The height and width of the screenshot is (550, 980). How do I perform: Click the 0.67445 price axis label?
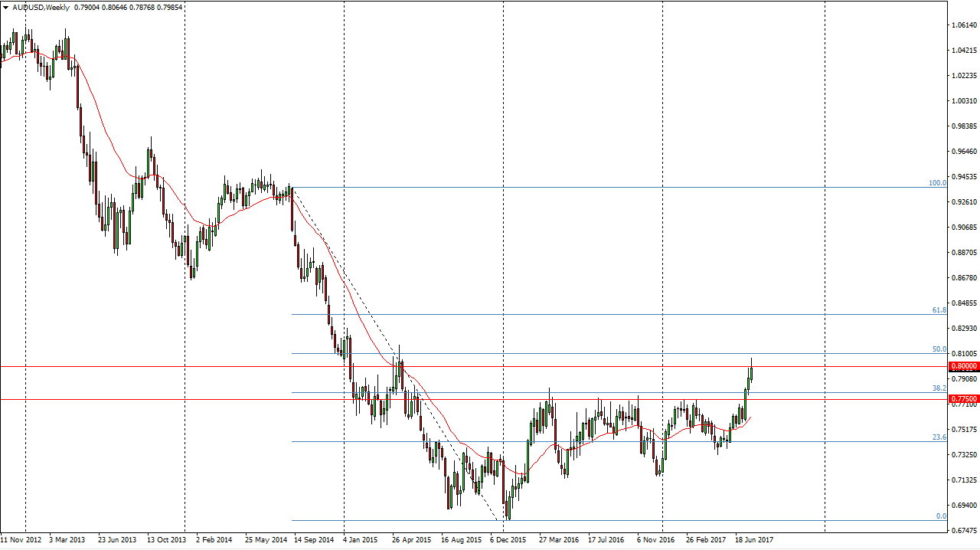click(965, 530)
